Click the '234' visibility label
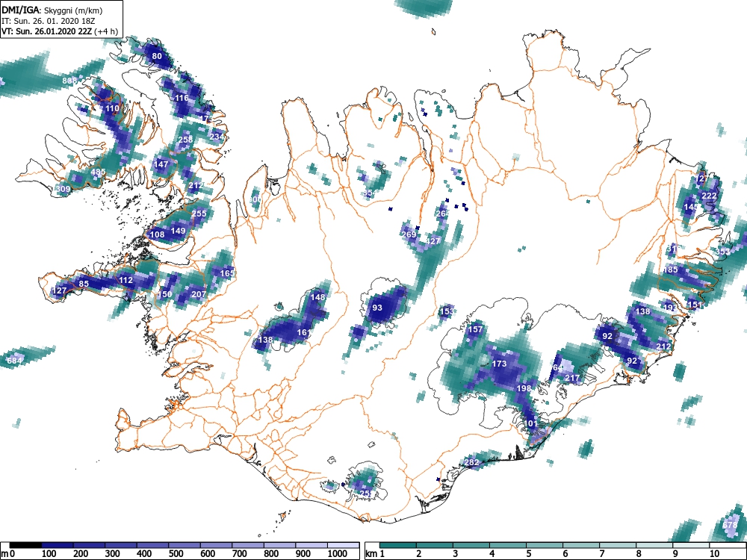 click(217, 137)
